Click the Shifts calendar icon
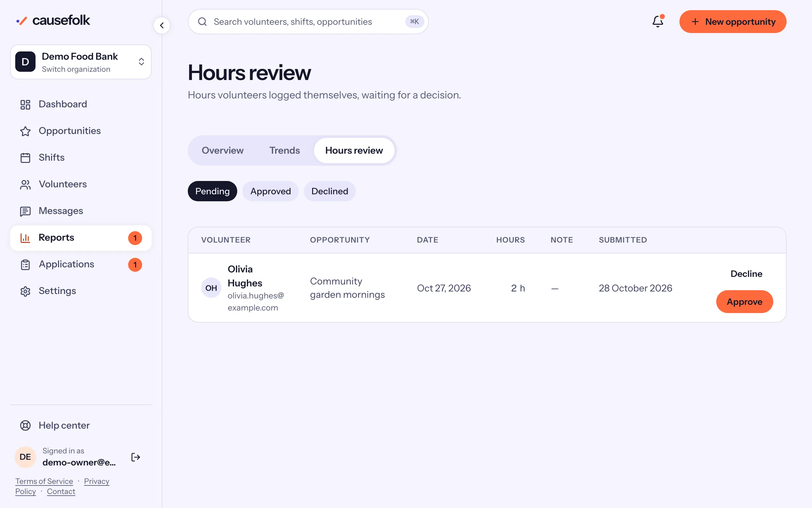 25,157
